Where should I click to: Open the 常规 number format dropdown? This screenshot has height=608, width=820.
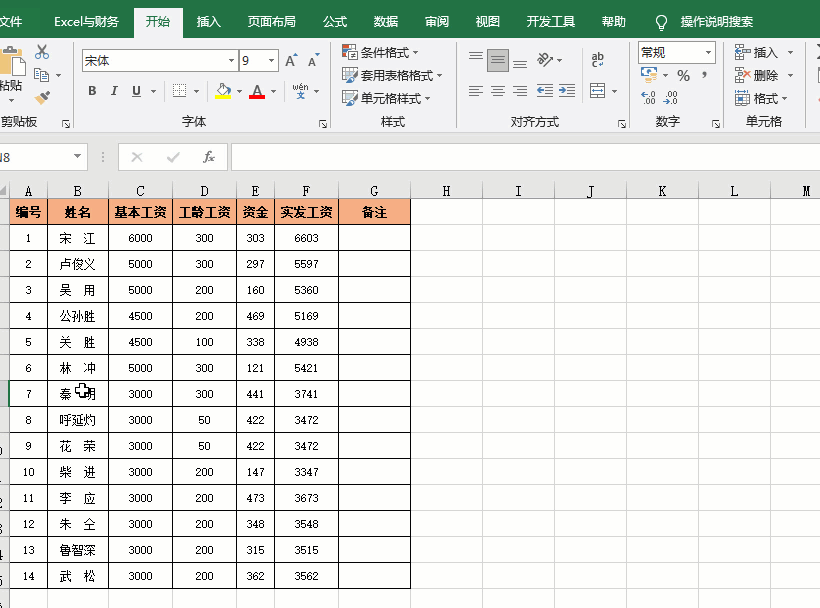709,52
